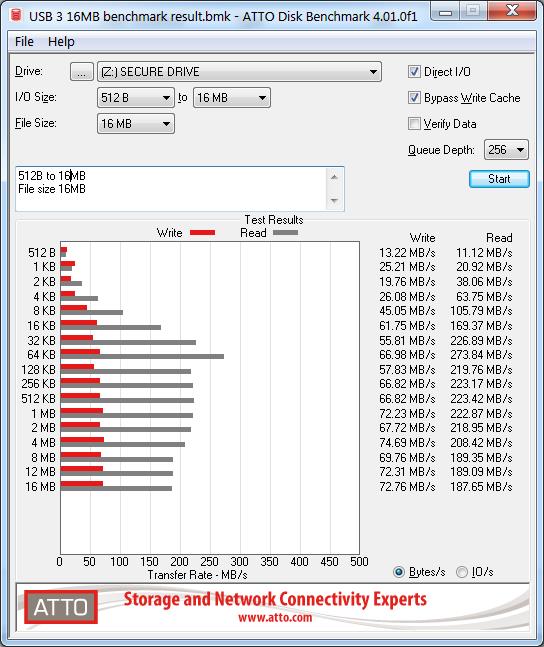Screen dimensions: 544x647
Task: Open the drive selection dropdown
Action: (x=239, y=72)
